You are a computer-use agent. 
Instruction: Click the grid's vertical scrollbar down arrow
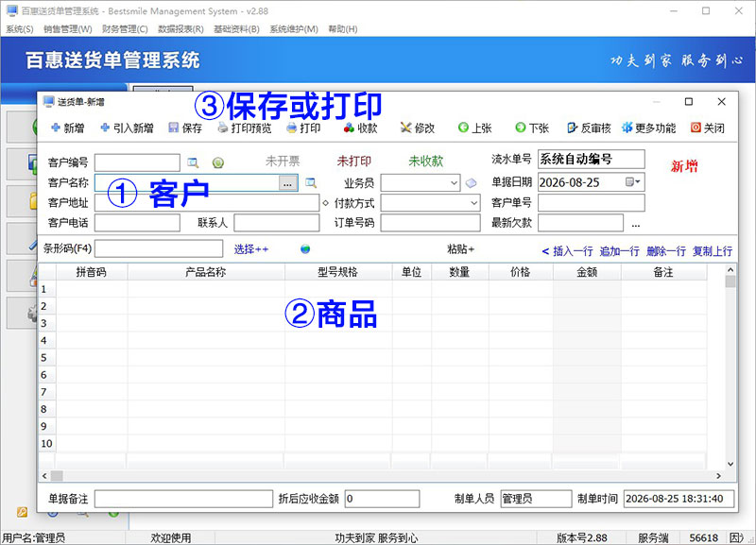click(x=730, y=464)
